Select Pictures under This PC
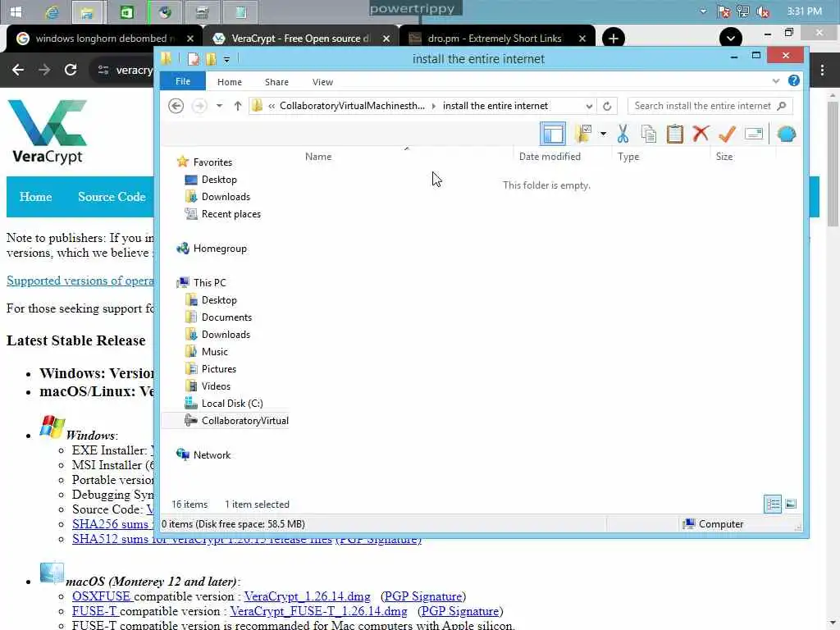Image resolution: width=840 pixels, height=630 pixels. click(x=218, y=368)
